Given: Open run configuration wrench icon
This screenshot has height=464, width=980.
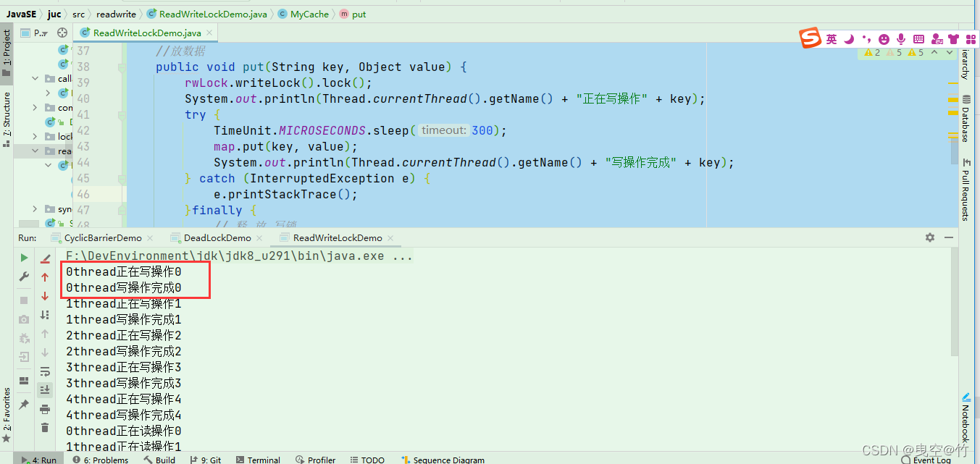Looking at the screenshot, I should point(24,277).
